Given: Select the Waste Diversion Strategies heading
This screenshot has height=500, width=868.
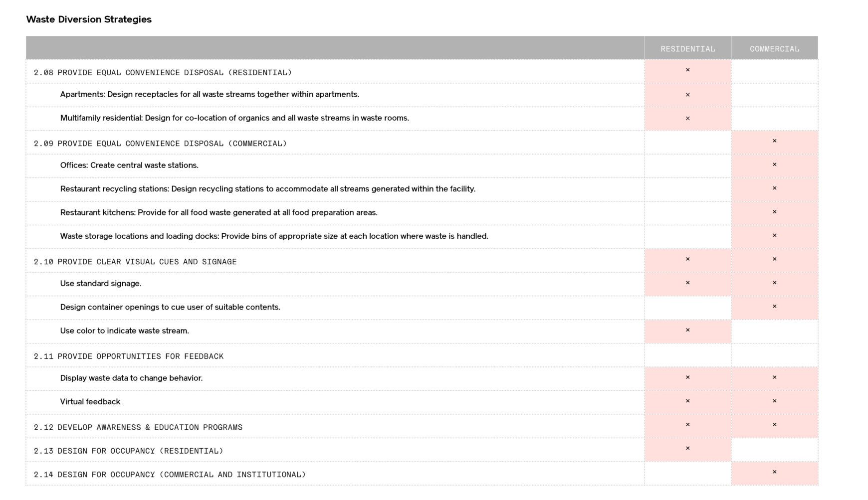Looking at the screenshot, I should [89, 19].
